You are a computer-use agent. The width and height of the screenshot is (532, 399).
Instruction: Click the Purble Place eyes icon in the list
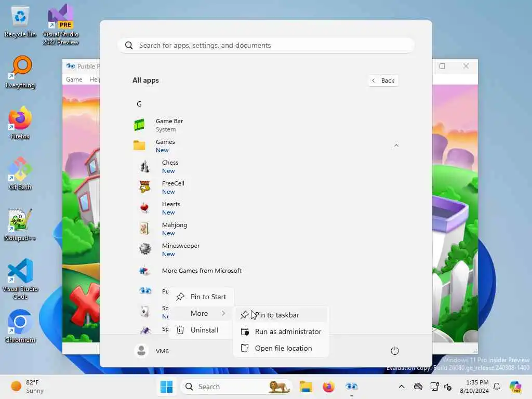point(145,291)
